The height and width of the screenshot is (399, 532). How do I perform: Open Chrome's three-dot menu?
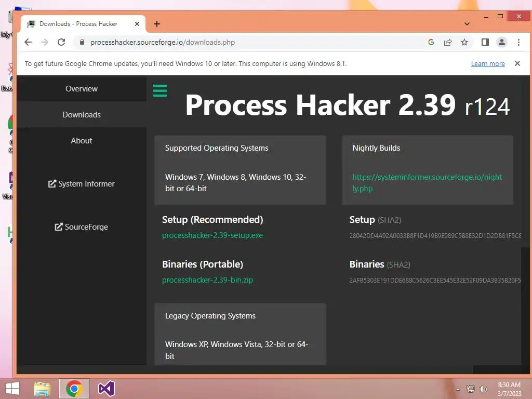518,42
